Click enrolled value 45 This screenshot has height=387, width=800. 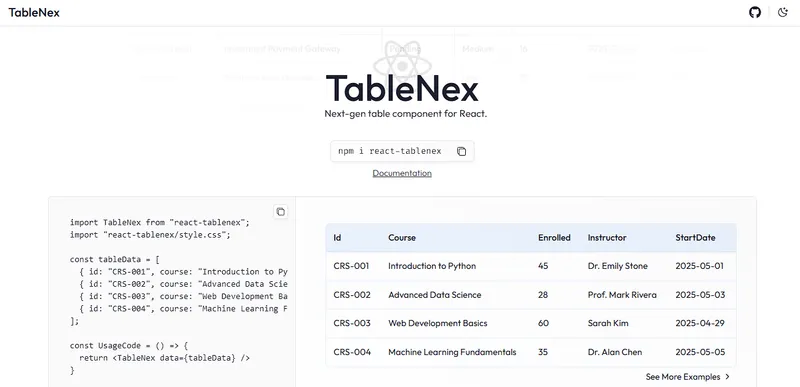point(543,266)
